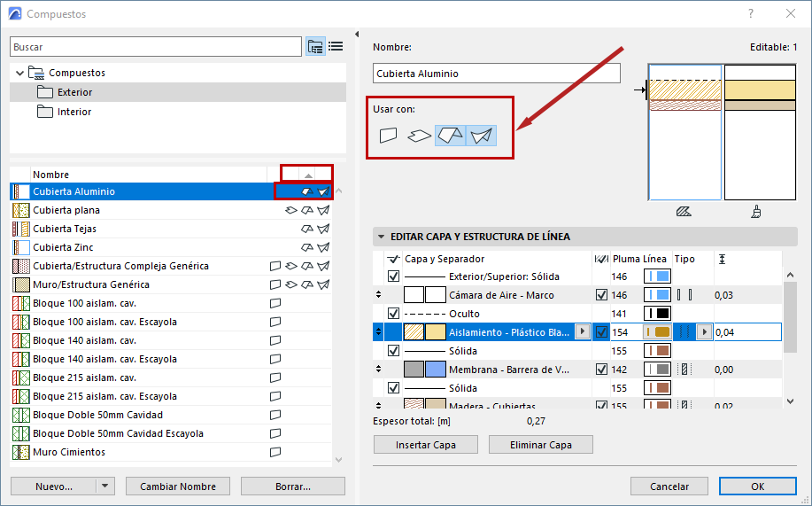
Task: Click Cancelar button
Action: coord(669,487)
